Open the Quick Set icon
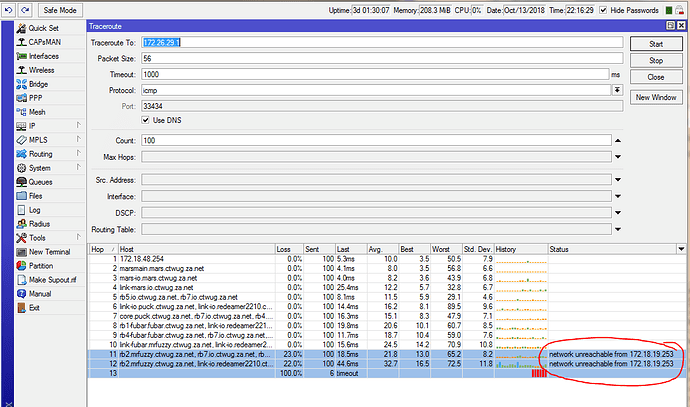This screenshot has height=407, width=690. (x=21, y=28)
